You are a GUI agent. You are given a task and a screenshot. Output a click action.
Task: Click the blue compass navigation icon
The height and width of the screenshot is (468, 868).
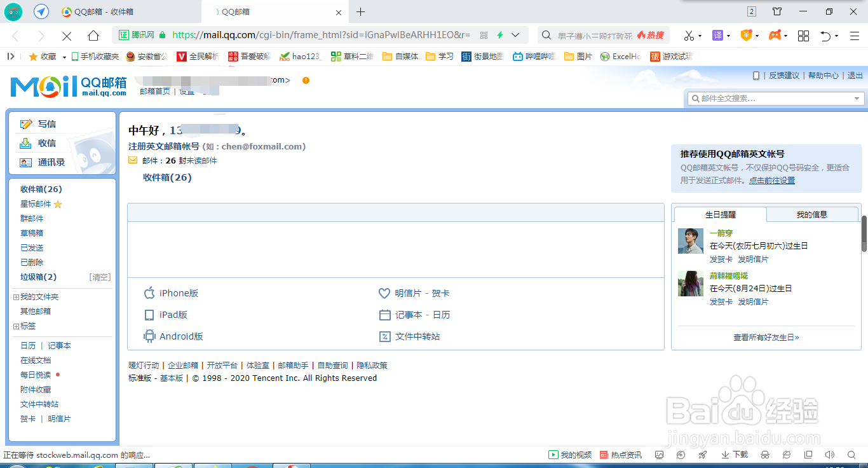click(41, 11)
